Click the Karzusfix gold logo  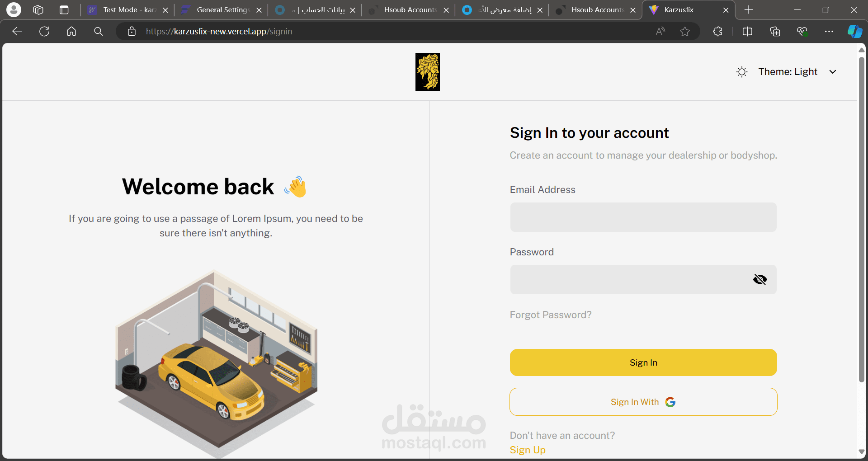427,72
